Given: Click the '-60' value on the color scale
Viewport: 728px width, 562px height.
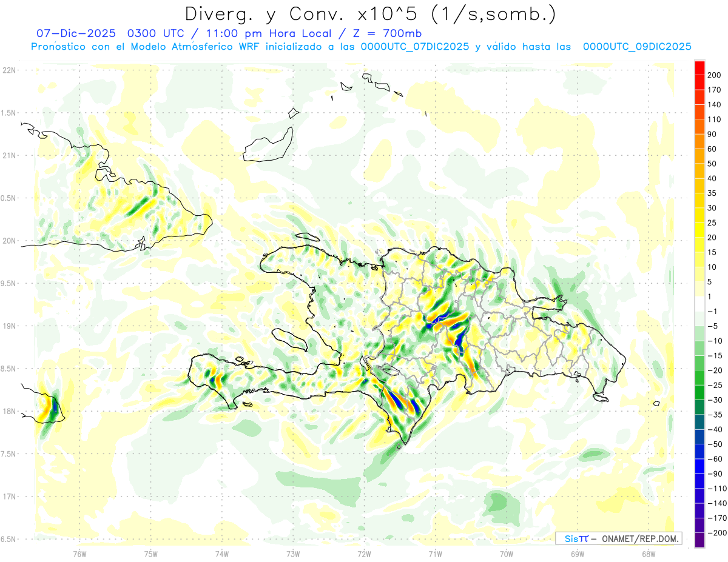Looking at the screenshot, I should coord(715,459).
